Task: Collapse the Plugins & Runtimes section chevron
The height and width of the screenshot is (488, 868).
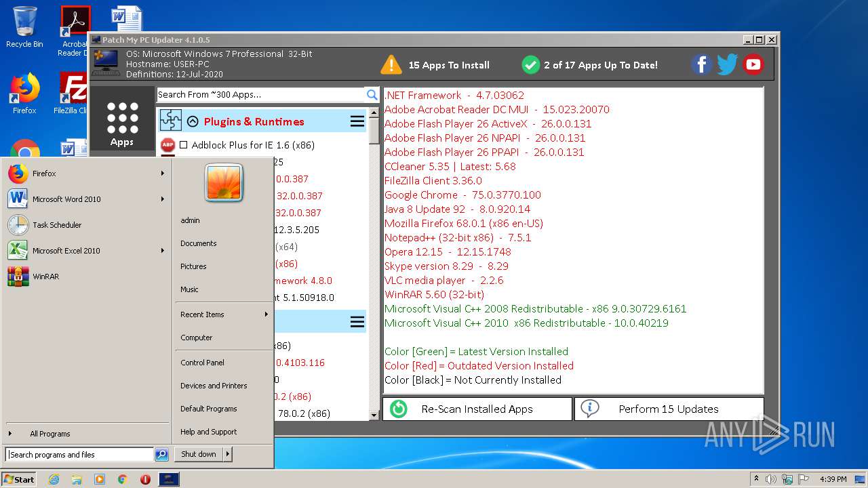Action: (x=193, y=122)
